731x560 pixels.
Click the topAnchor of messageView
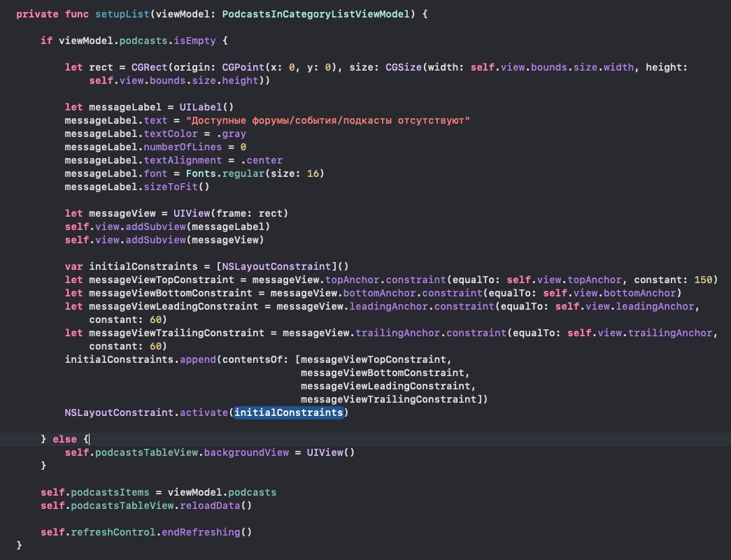pyautogui.click(x=352, y=280)
